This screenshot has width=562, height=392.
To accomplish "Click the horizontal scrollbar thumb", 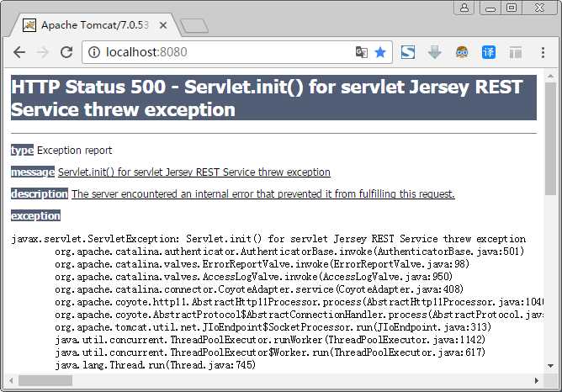I will tap(45, 380).
